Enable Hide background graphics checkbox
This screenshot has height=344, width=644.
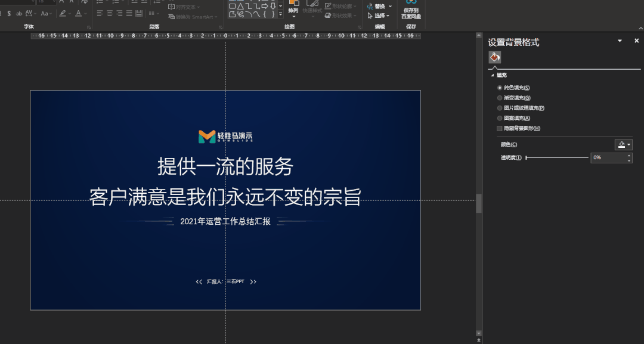500,128
